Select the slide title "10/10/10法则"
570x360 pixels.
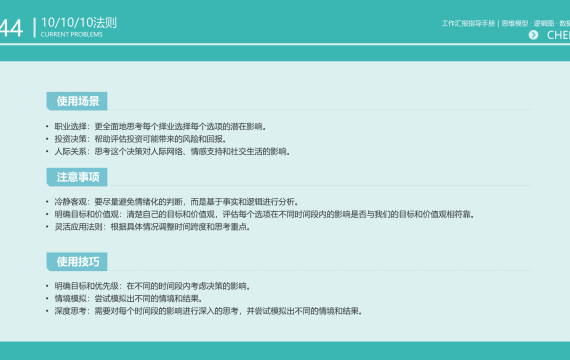pos(79,23)
